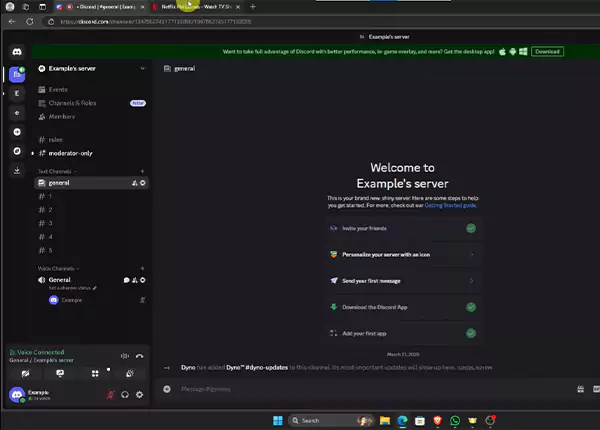The image size is (600, 430).
Task: Open the moderator-only channel
Action: tap(90, 153)
